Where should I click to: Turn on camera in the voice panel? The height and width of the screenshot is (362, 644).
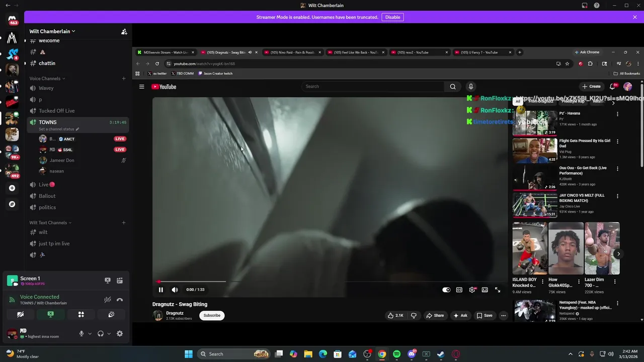20,314
